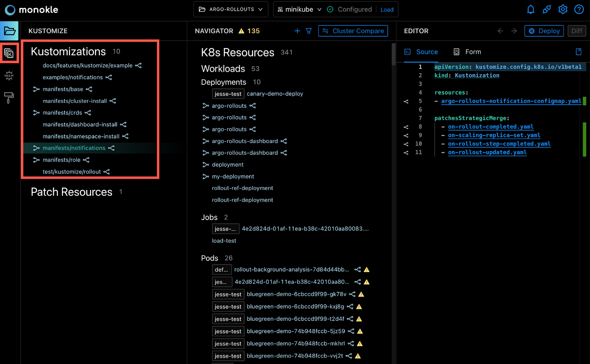Click the navigator vertical scrollbar

click(x=393, y=54)
